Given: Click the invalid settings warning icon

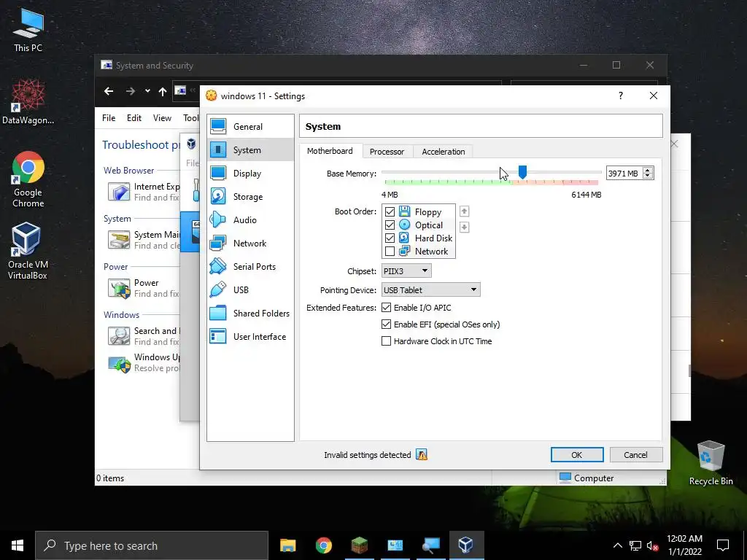Looking at the screenshot, I should point(422,455).
